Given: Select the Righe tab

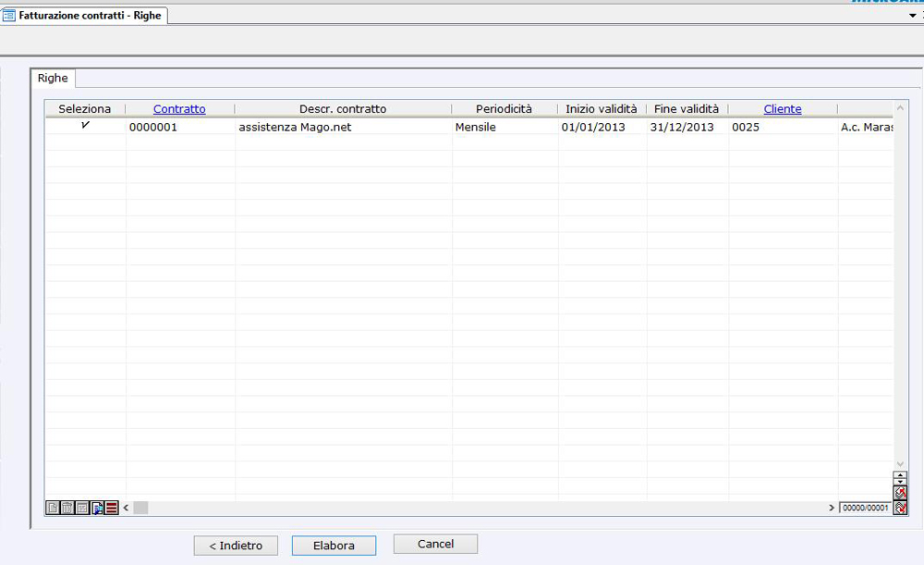Looking at the screenshot, I should pyautogui.click(x=53, y=79).
